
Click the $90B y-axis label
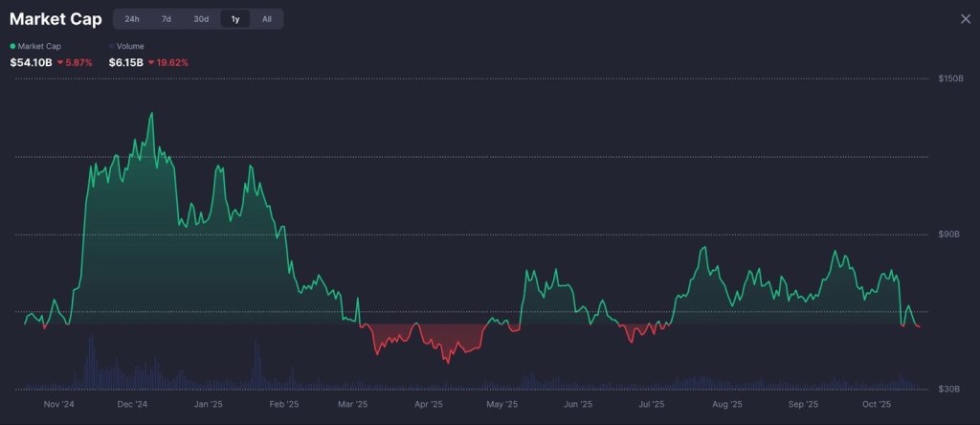click(x=950, y=235)
